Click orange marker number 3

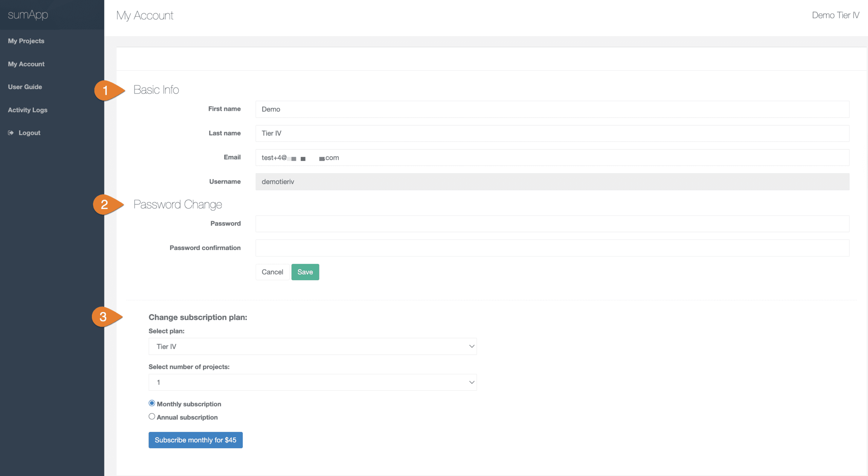point(103,317)
